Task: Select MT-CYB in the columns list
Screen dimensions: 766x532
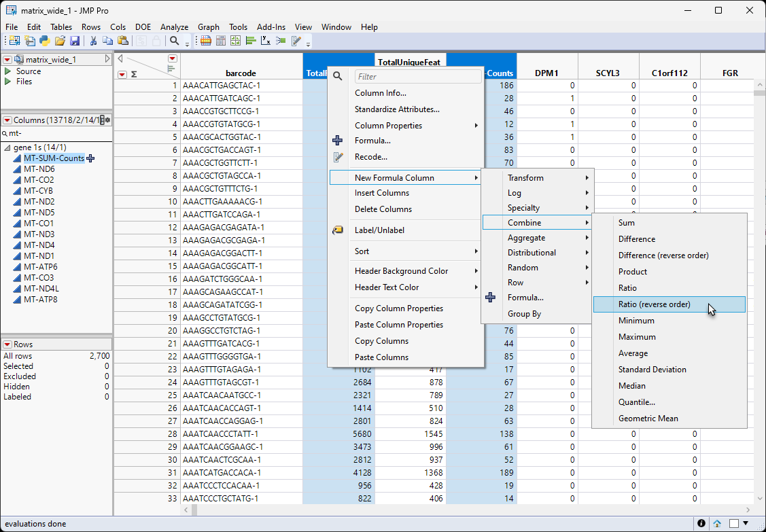Action: tap(38, 191)
